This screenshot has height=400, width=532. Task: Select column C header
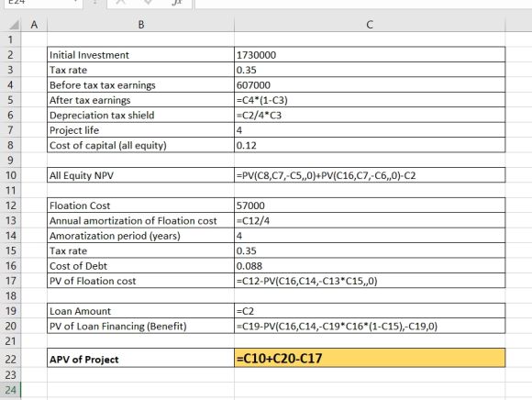coord(370,25)
